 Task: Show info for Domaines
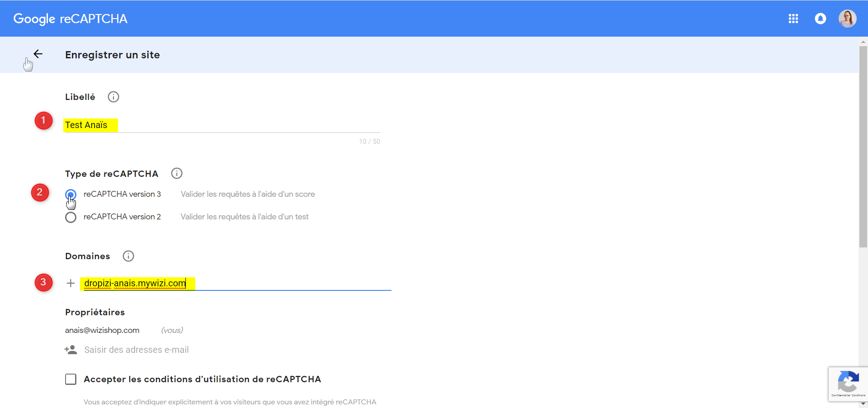(128, 256)
